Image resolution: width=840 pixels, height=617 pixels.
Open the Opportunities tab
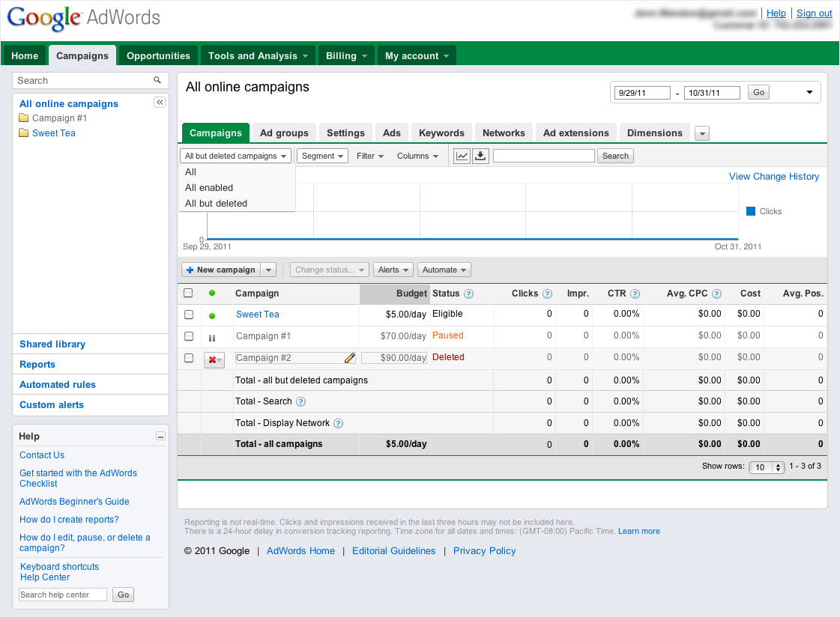click(x=158, y=55)
